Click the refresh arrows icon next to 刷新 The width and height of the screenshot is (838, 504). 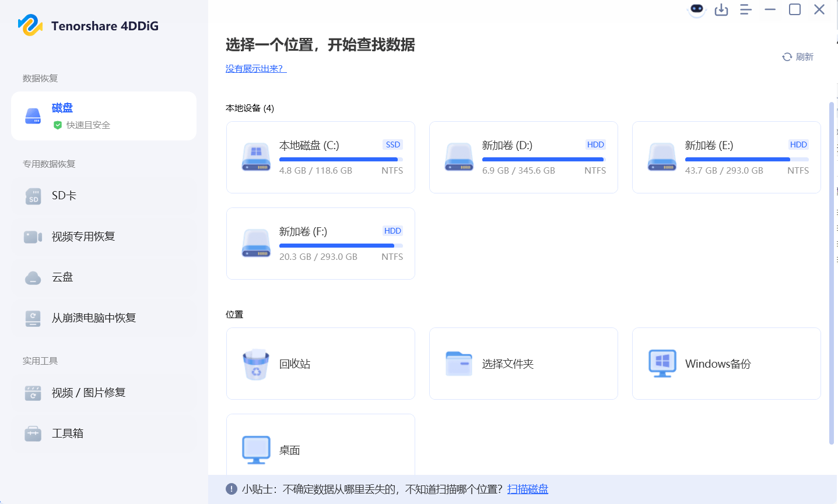coord(787,57)
